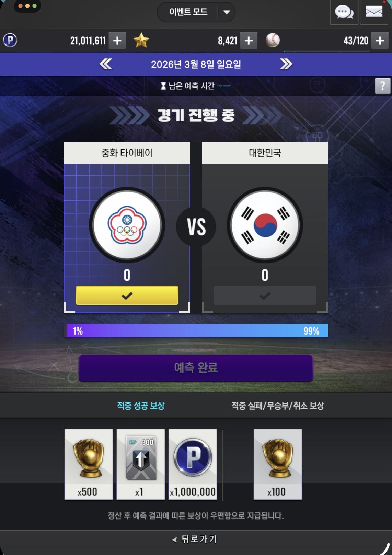The height and width of the screenshot is (555, 392).
Task: Select 중화 타이베이 yellow checkmark pick
Action: pos(127,296)
